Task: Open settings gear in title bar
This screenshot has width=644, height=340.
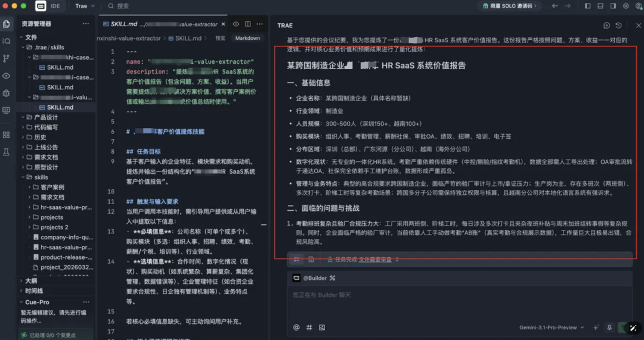Action: [x=626, y=6]
